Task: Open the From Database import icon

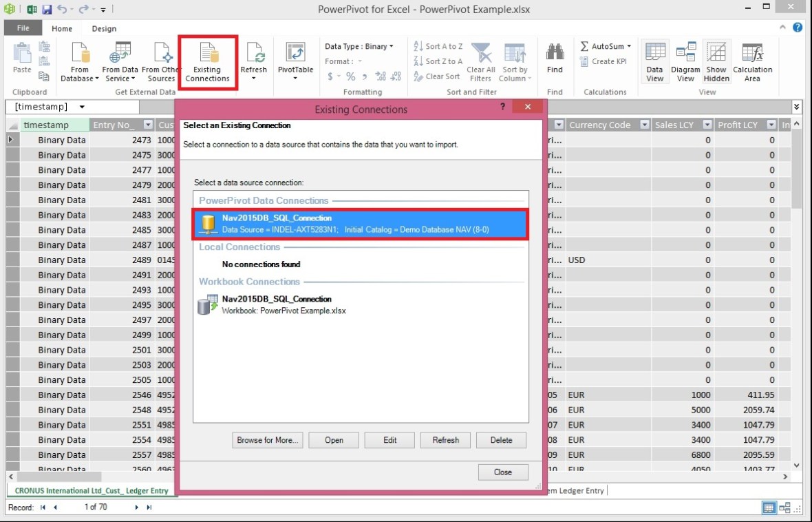Action: (79, 62)
